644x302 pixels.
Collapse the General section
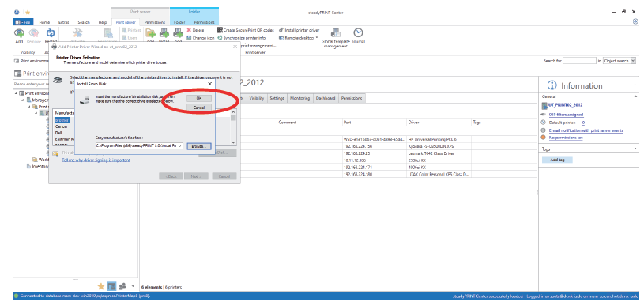pos(636,96)
